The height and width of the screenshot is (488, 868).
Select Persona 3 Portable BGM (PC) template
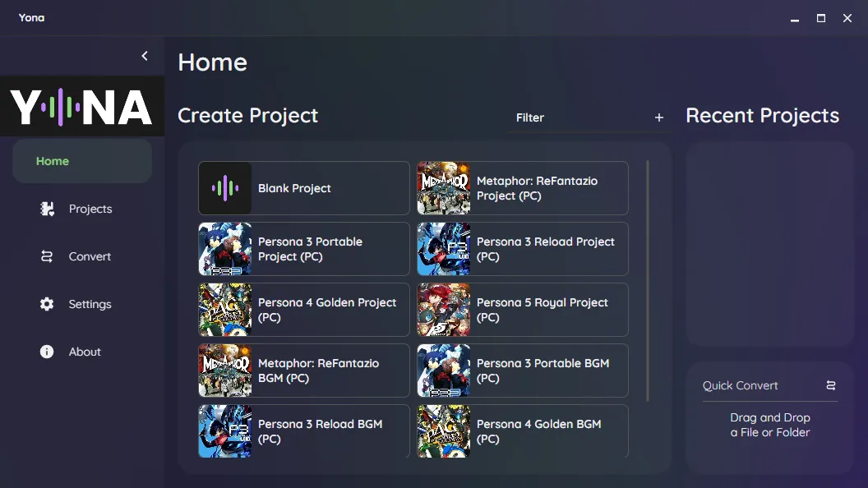coord(523,371)
